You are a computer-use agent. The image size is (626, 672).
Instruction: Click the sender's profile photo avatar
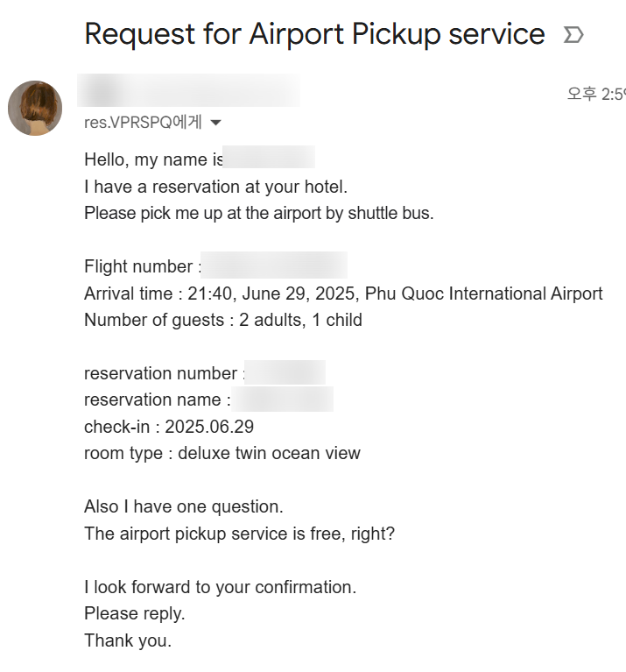[35, 108]
